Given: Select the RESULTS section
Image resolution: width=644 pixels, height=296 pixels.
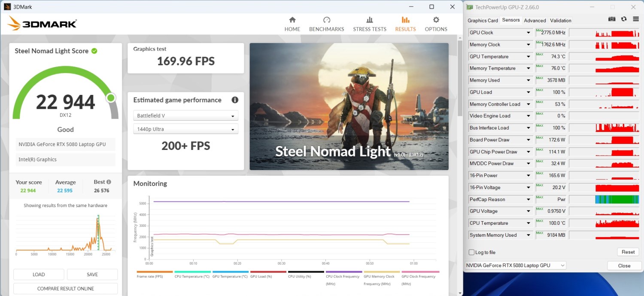Looking at the screenshot, I should click(x=405, y=24).
